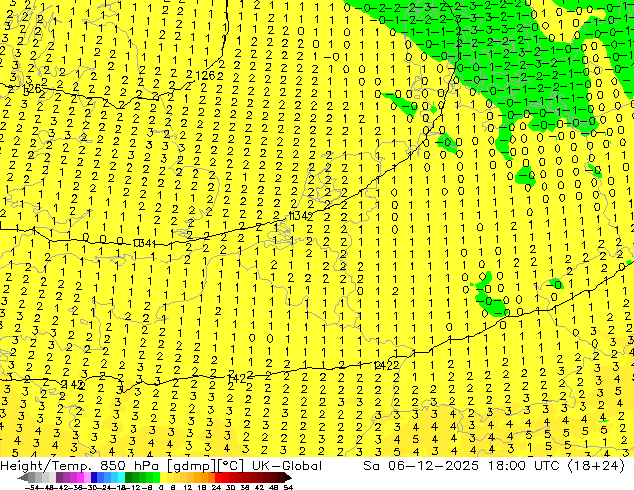Click the dark brown right arrow end of the color scale
Viewport: 634px width, 490px height.
pos(288,478)
